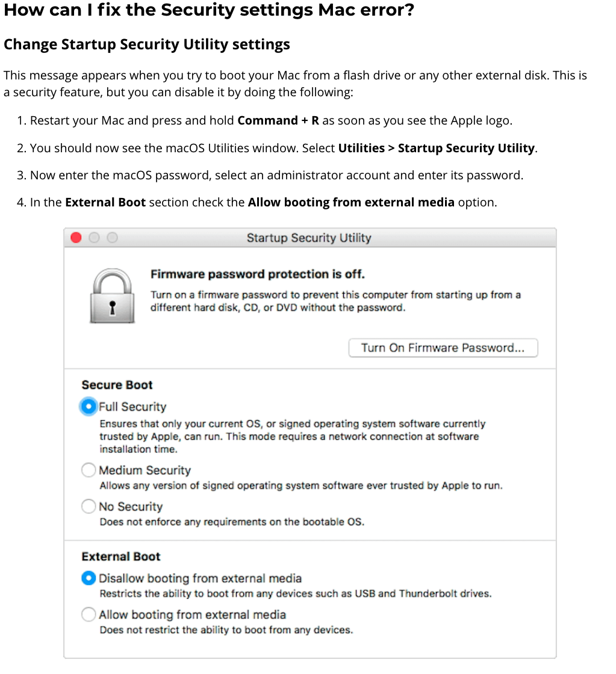Click bold 'Allow booting from external media' in step 4
This screenshot has width=616, height=674.
point(351,202)
